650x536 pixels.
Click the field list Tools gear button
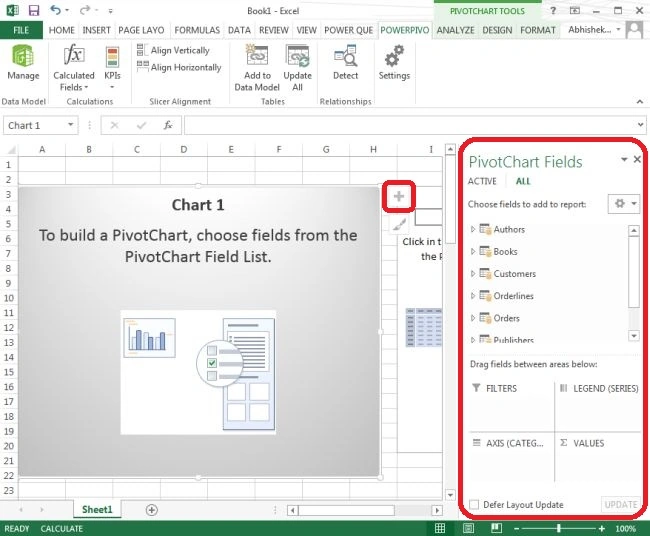(x=624, y=204)
